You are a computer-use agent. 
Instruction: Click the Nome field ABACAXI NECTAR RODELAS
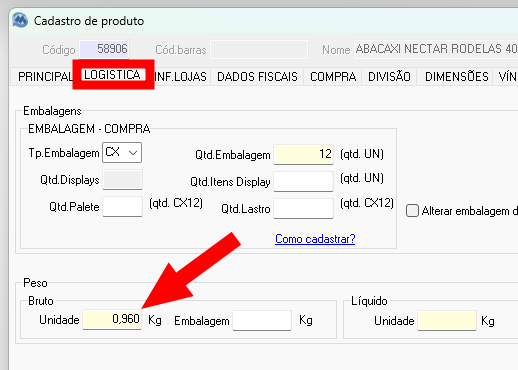[x=436, y=49]
